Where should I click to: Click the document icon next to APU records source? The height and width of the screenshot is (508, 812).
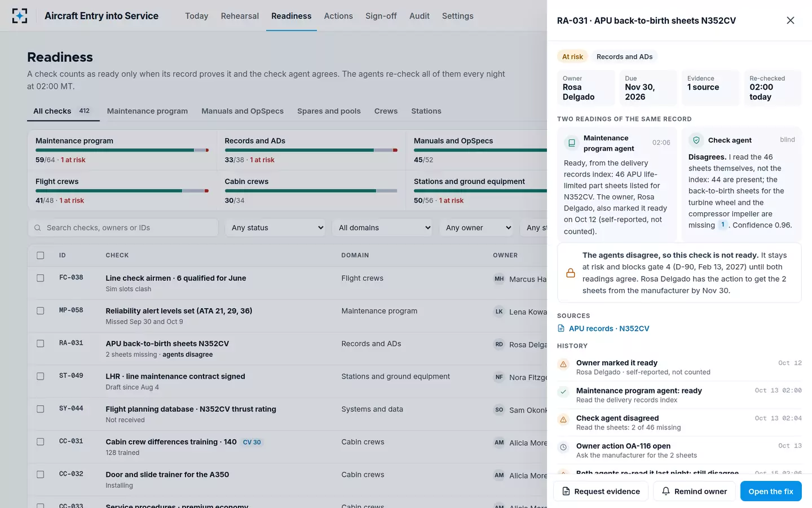pos(561,329)
